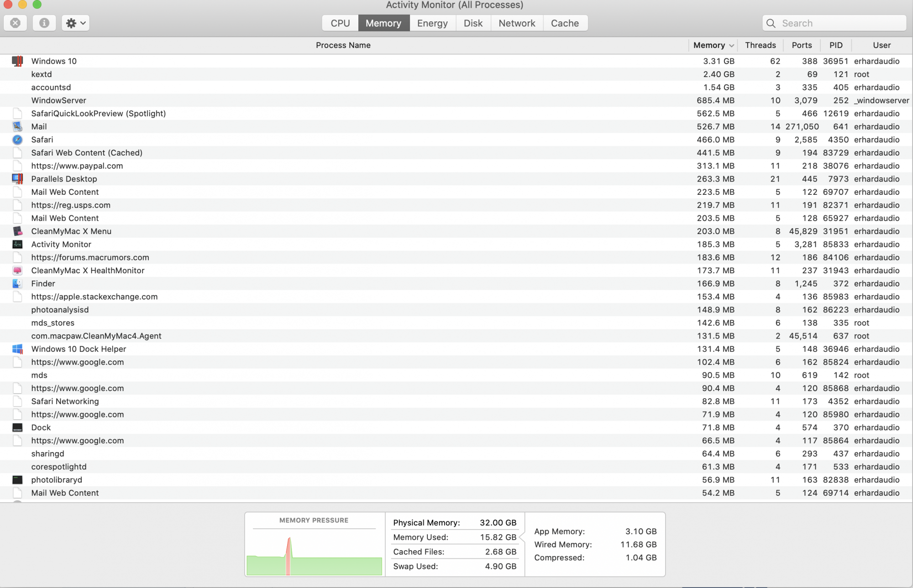Select the mds process row
This screenshot has width=913, height=588.
tap(456, 375)
